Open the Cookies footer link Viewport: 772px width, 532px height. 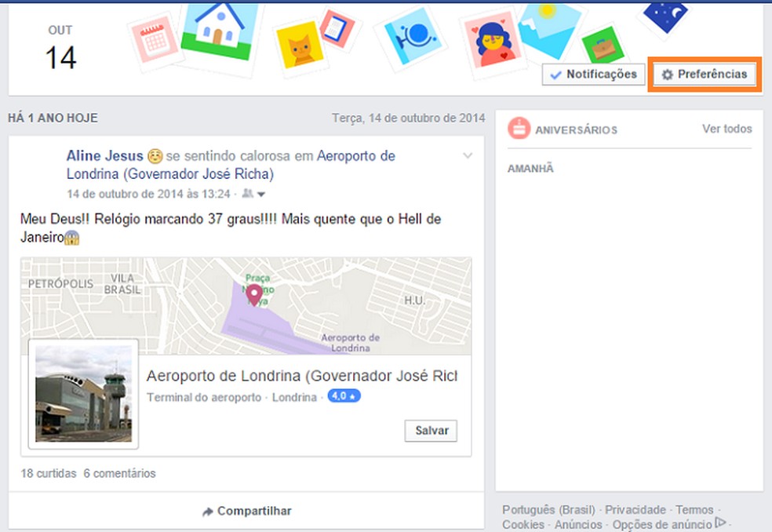coord(523,525)
